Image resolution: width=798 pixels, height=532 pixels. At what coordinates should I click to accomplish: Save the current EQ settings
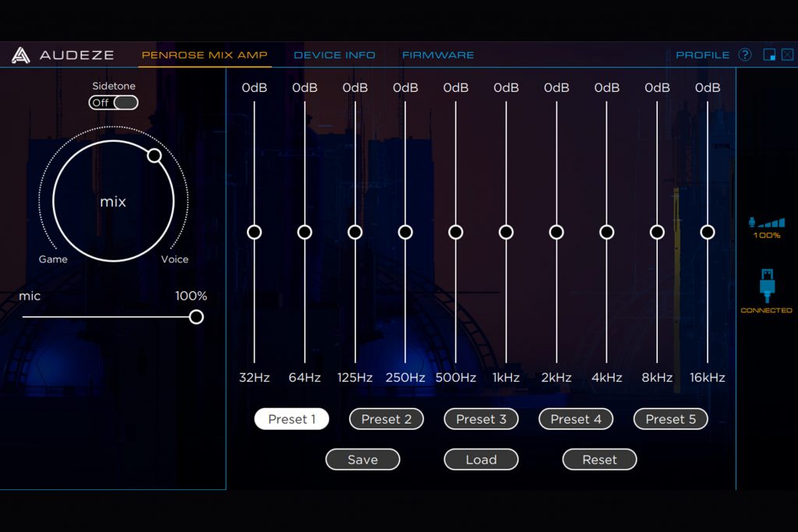[362, 460]
